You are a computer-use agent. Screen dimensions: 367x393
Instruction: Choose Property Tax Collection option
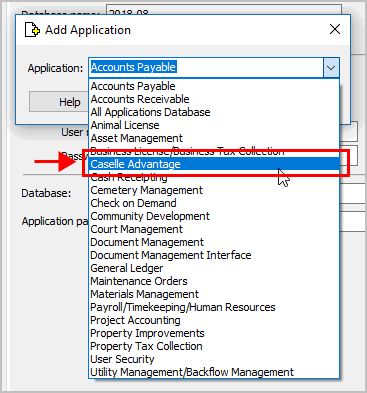click(214, 346)
